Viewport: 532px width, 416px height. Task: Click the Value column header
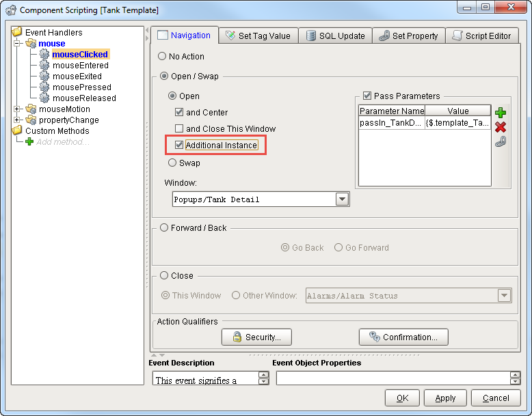[x=457, y=111]
